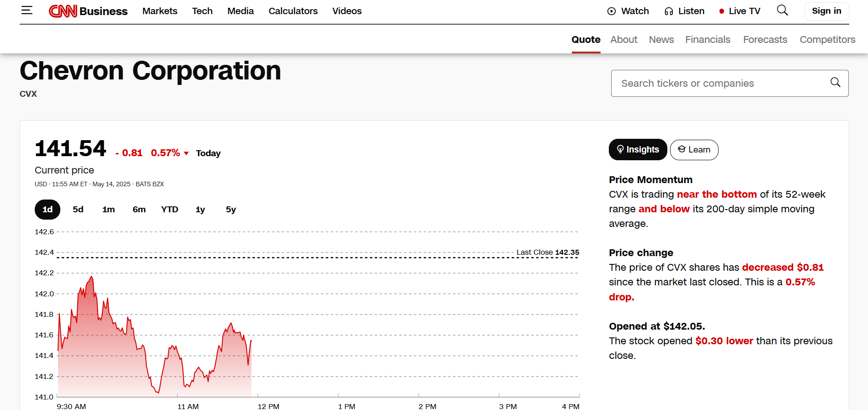Select the 5d chart range
The height and width of the screenshot is (410, 868).
pyautogui.click(x=78, y=210)
